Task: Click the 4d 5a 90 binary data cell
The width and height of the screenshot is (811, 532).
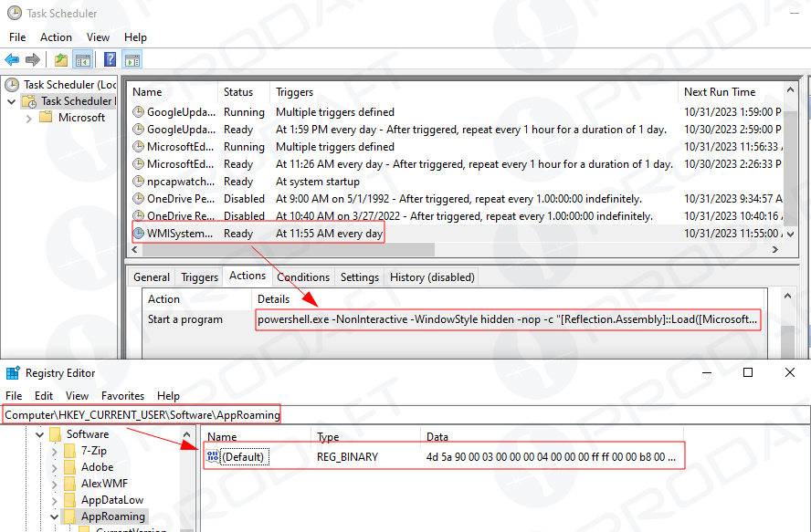Action: point(551,457)
